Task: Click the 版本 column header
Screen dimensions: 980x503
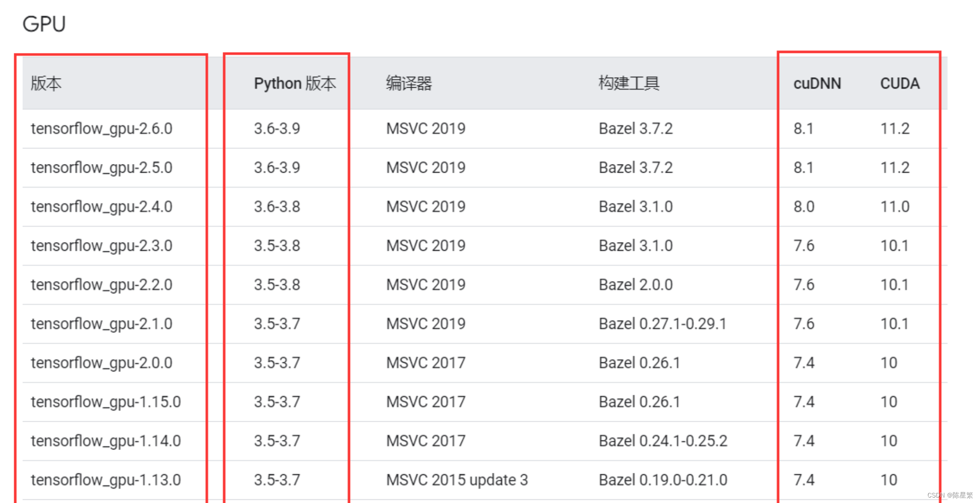Action: pos(46,84)
